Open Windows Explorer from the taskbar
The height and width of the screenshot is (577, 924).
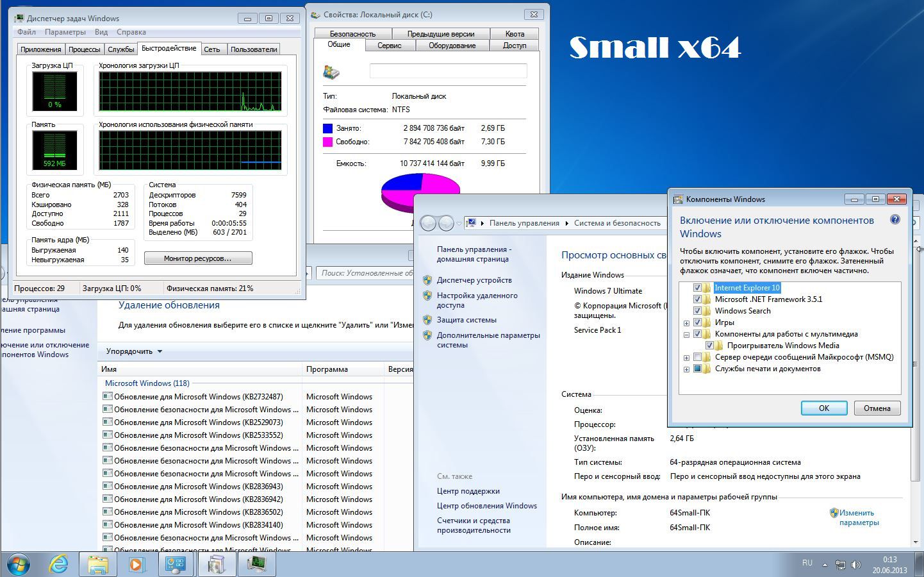[97, 564]
